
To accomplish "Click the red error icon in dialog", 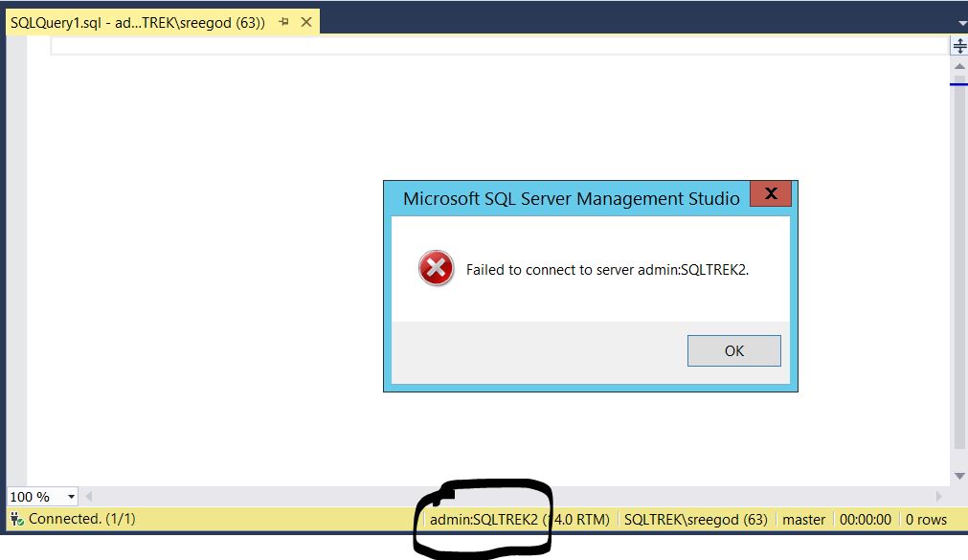I will coord(437,269).
